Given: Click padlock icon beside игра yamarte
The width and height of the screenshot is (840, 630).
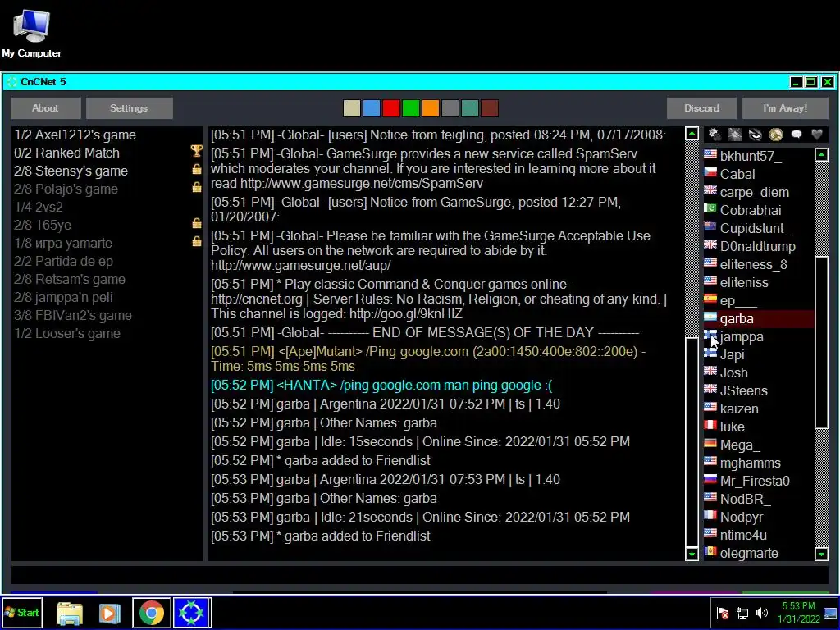Looking at the screenshot, I should point(197,242).
